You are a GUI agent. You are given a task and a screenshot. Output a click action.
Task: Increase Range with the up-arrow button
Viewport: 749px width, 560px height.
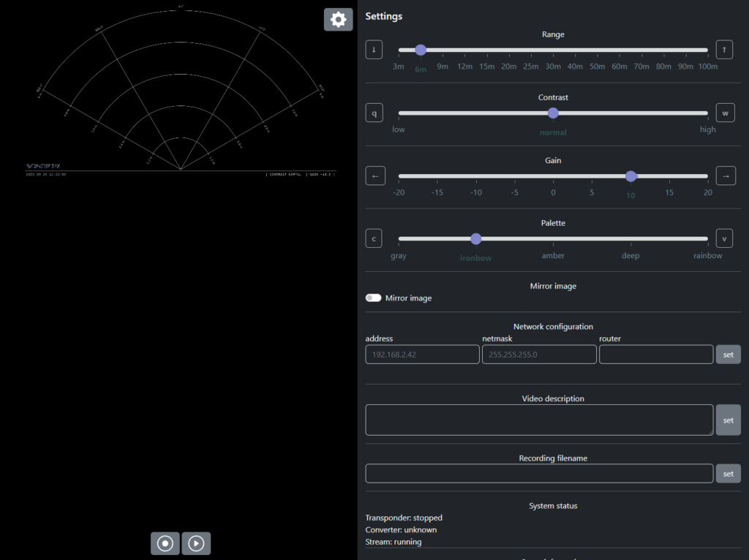pyautogui.click(x=723, y=49)
